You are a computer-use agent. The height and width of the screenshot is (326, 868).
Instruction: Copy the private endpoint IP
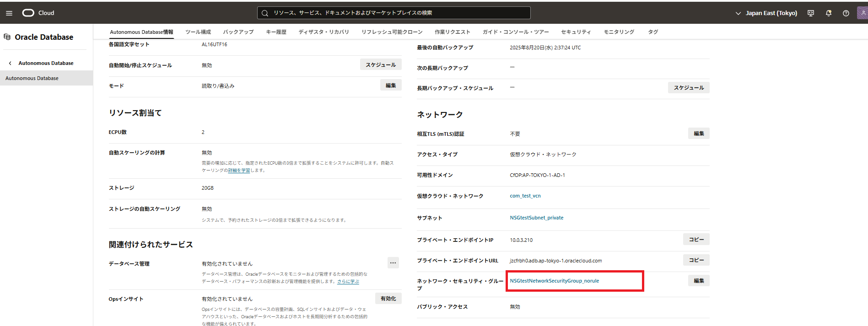point(696,239)
